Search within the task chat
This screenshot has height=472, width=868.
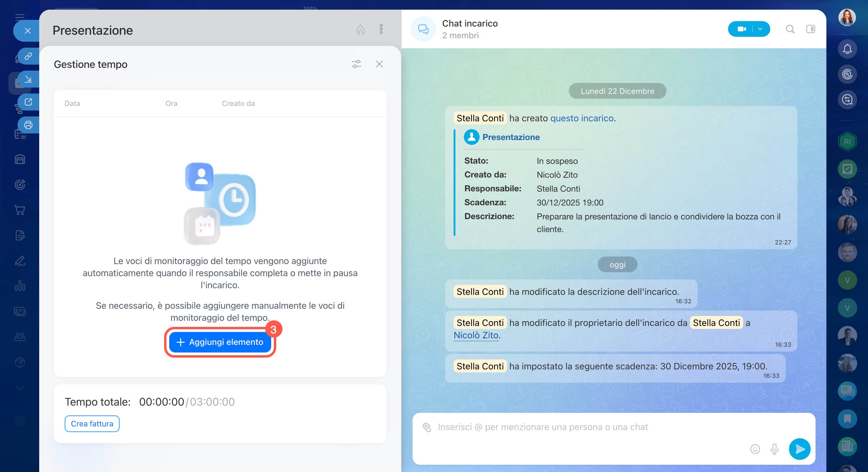790,29
